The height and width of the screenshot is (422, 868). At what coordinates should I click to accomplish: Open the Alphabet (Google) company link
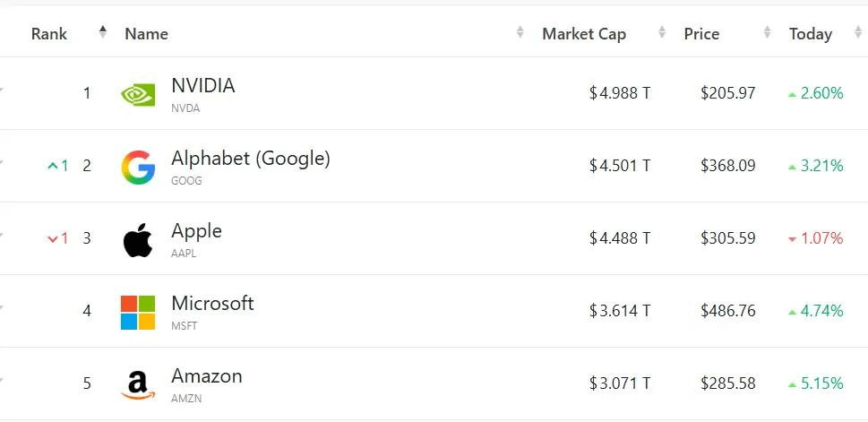click(x=251, y=159)
